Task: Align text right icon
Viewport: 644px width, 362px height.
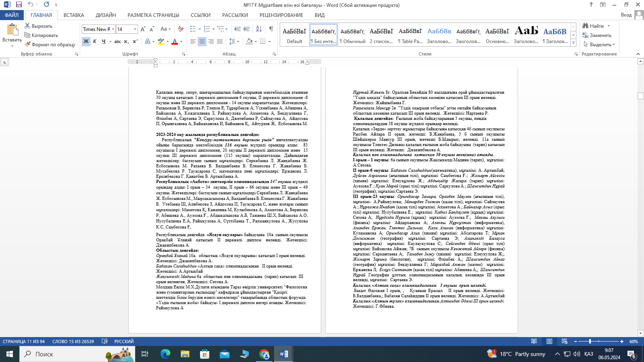Action: click(211, 41)
